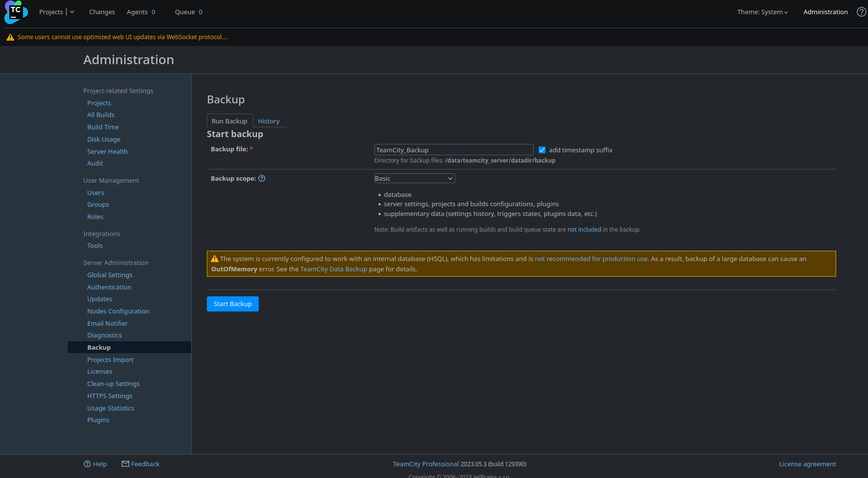Open Plugins page

[98, 420]
